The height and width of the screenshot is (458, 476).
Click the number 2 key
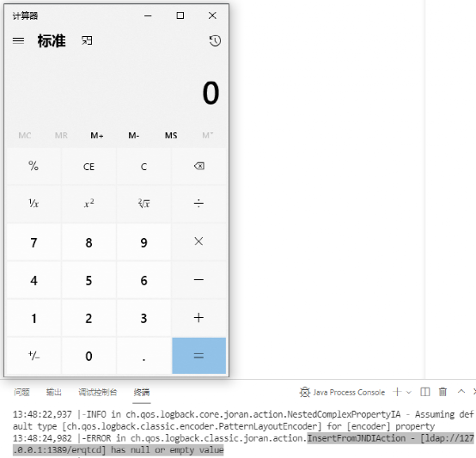(x=88, y=318)
